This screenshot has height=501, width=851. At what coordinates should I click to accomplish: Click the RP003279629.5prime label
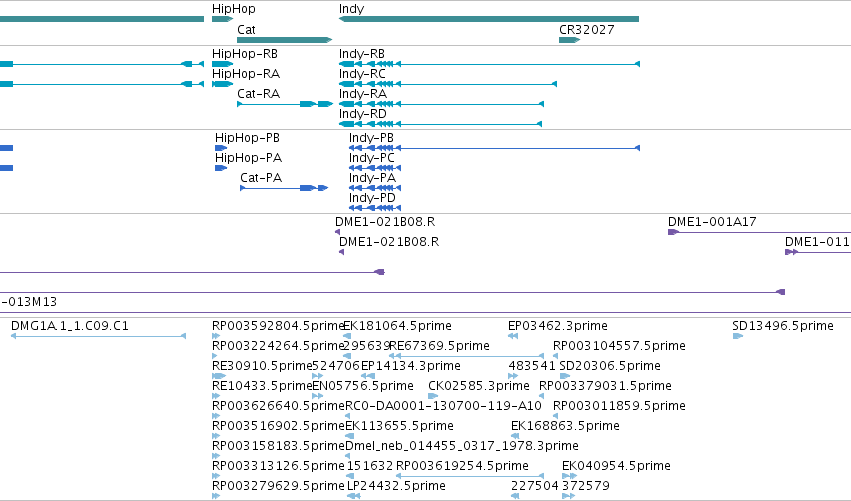tap(279, 487)
